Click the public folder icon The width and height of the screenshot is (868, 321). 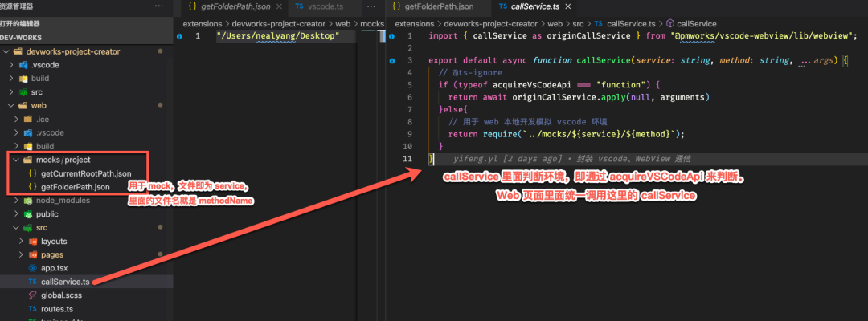(x=27, y=213)
